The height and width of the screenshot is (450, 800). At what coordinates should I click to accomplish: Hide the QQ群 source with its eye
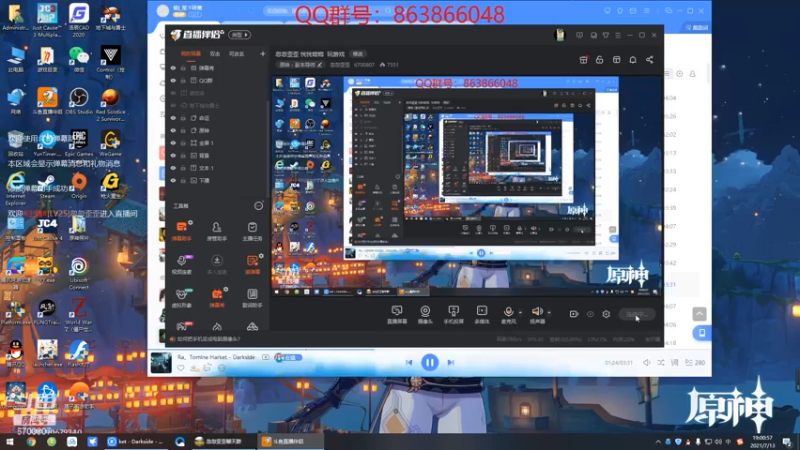[173, 81]
